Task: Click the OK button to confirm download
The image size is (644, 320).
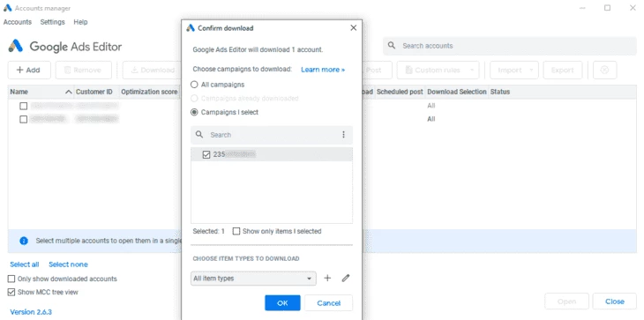Action: point(282,303)
